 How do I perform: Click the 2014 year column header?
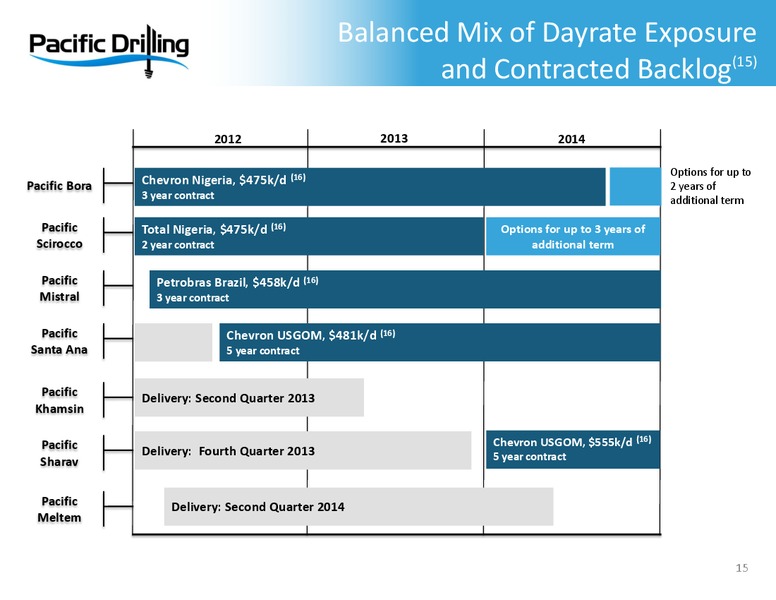tap(571, 139)
